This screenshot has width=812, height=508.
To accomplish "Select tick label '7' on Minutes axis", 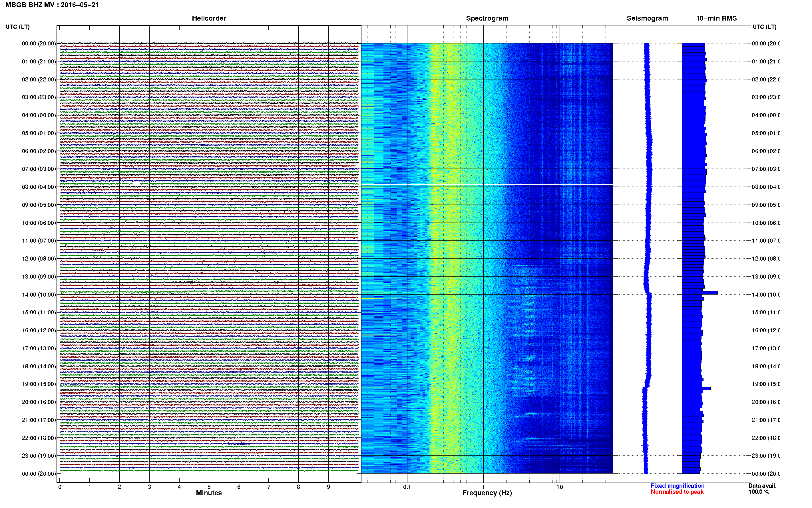I will click(x=269, y=487).
